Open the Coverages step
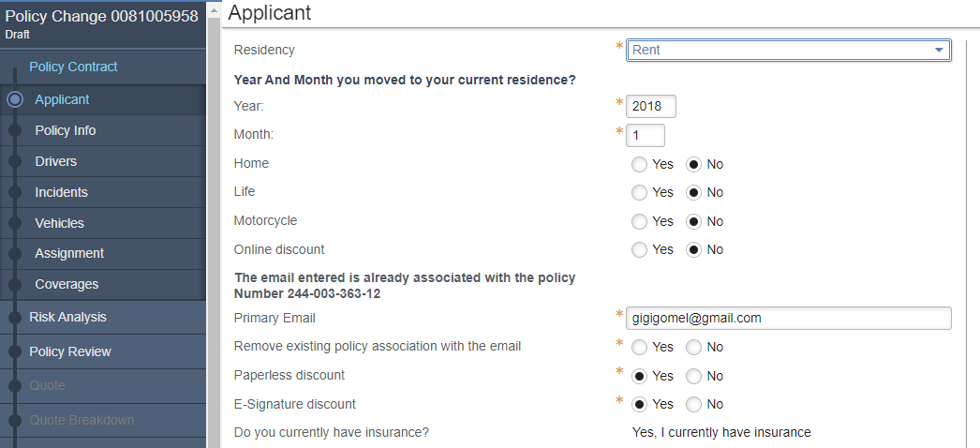Viewport: 980px width, 448px height. (67, 284)
